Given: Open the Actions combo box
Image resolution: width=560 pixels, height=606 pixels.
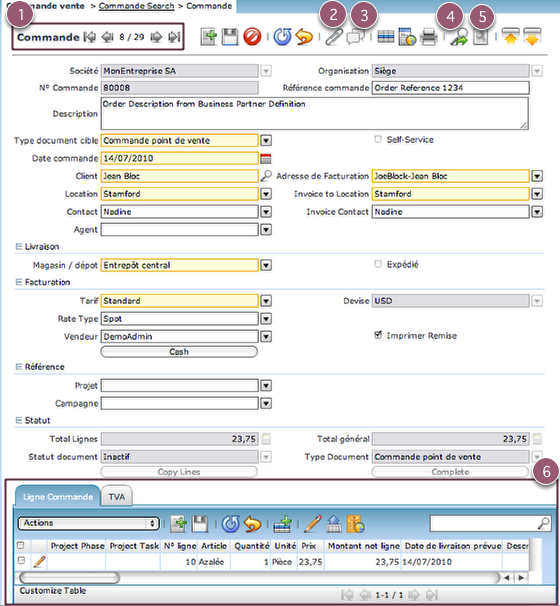Looking at the screenshot, I should pyautogui.click(x=89, y=523).
